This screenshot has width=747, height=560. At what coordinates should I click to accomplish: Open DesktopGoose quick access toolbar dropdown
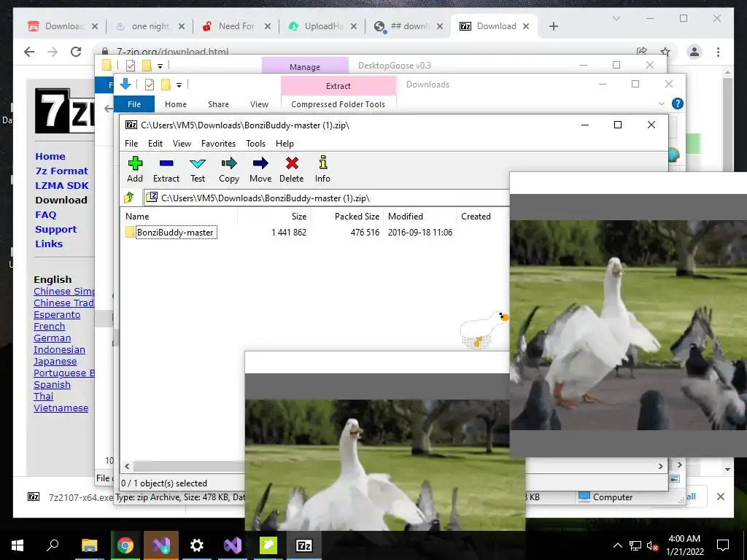click(x=160, y=66)
